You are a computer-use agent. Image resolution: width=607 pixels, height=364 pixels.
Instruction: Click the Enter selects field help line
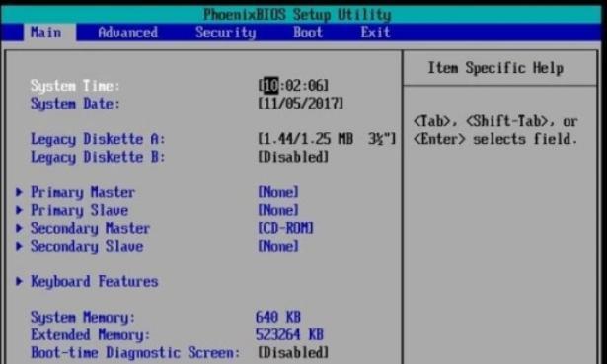point(495,139)
